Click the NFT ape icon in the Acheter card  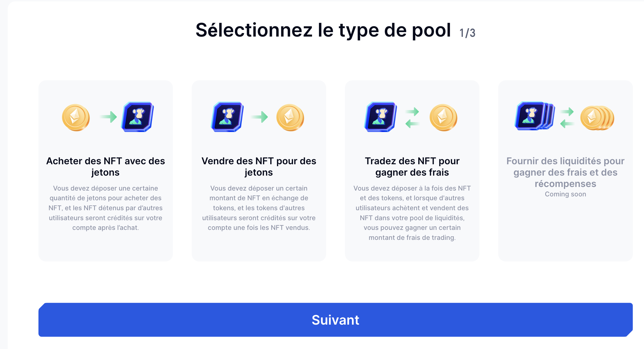point(137,117)
